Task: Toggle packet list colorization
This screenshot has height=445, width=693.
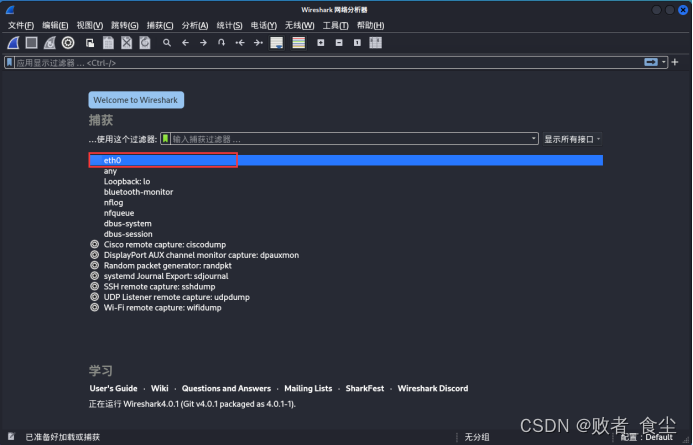Action: tap(299, 43)
